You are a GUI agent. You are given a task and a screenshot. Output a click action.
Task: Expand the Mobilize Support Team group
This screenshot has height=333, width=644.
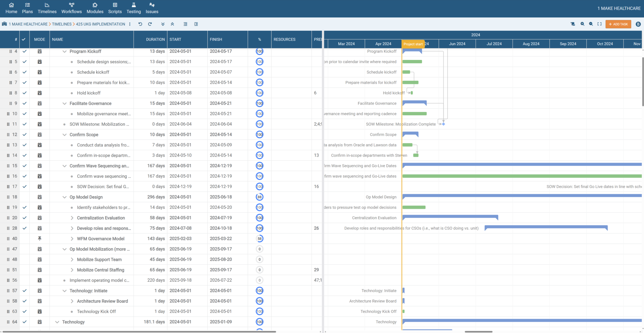pyautogui.click(x=72, y=259)
